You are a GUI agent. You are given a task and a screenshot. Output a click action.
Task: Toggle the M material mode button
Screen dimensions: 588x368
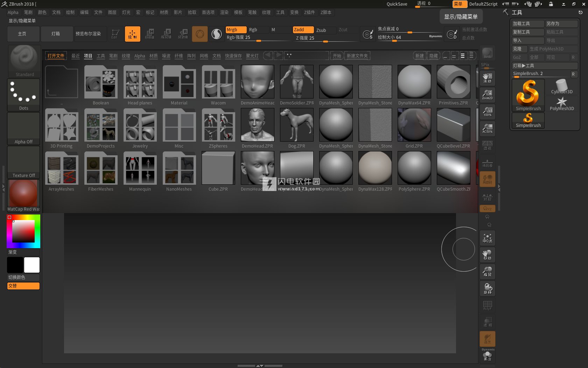click(280, 30)
